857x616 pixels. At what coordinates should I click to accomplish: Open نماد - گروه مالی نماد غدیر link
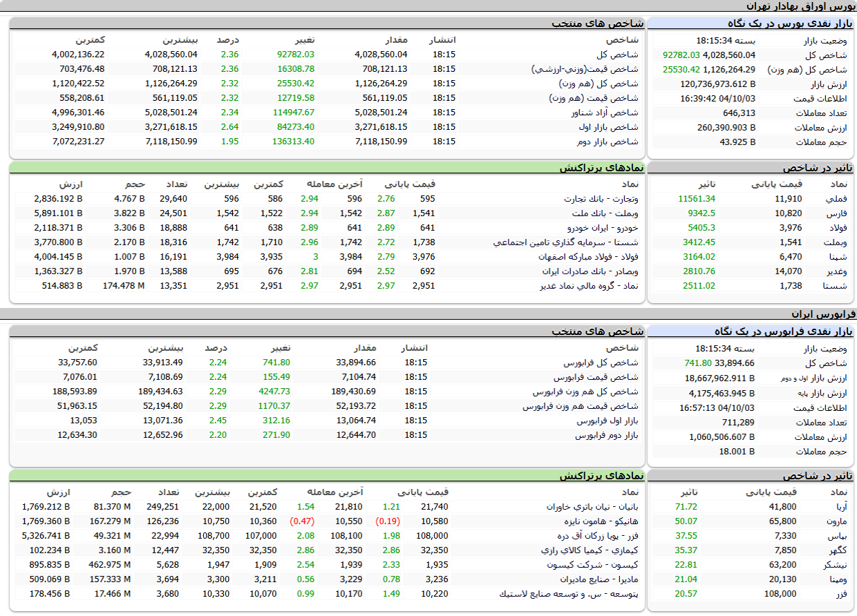click(x=589, y=286)
